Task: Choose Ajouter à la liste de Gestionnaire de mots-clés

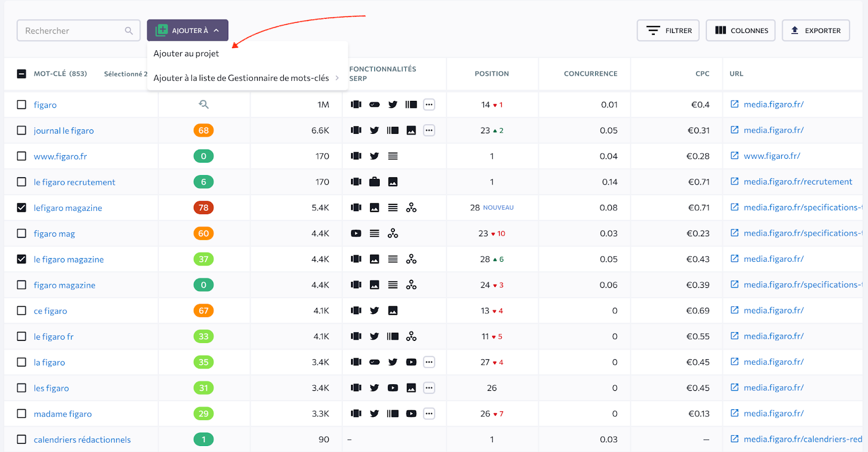Action: 241,78
